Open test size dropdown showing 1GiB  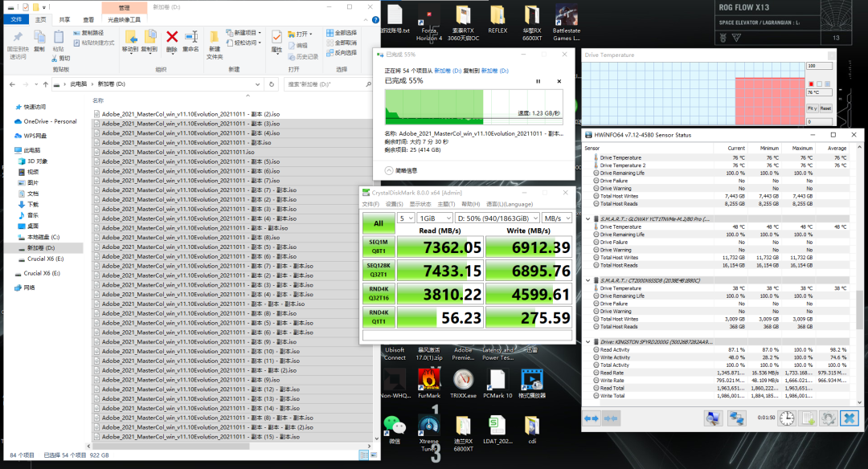(x=435, y=218)
